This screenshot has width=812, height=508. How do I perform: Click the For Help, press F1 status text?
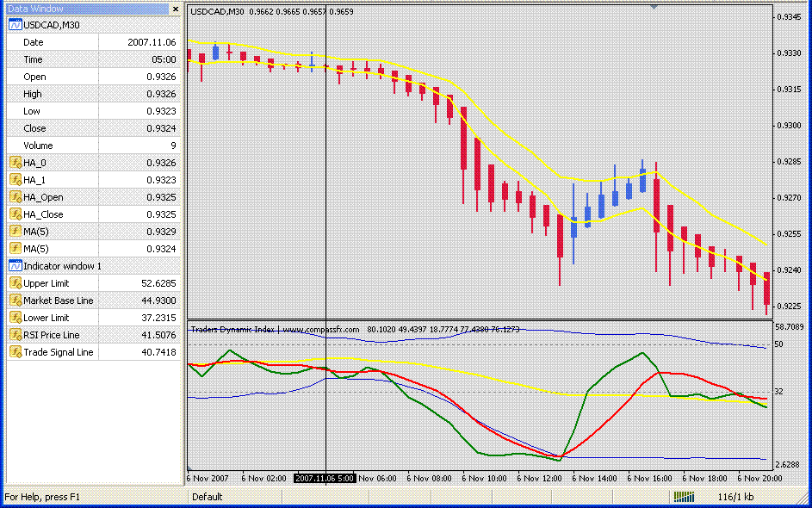pos(42,497)
